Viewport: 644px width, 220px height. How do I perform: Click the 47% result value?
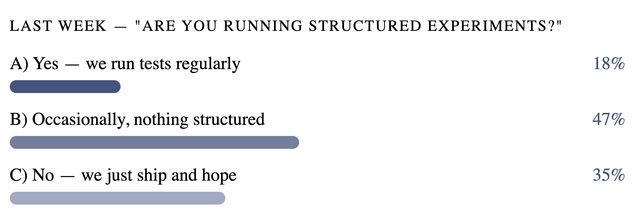click(609, 119)
